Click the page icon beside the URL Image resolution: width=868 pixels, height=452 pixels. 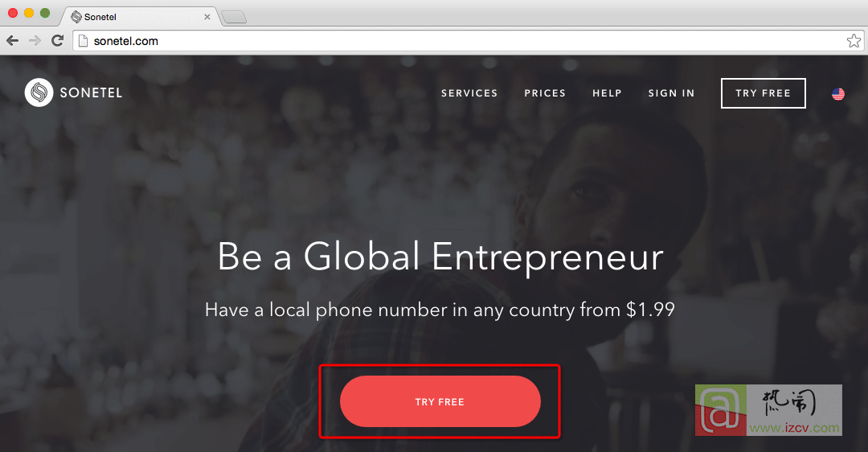pos(83,41)
